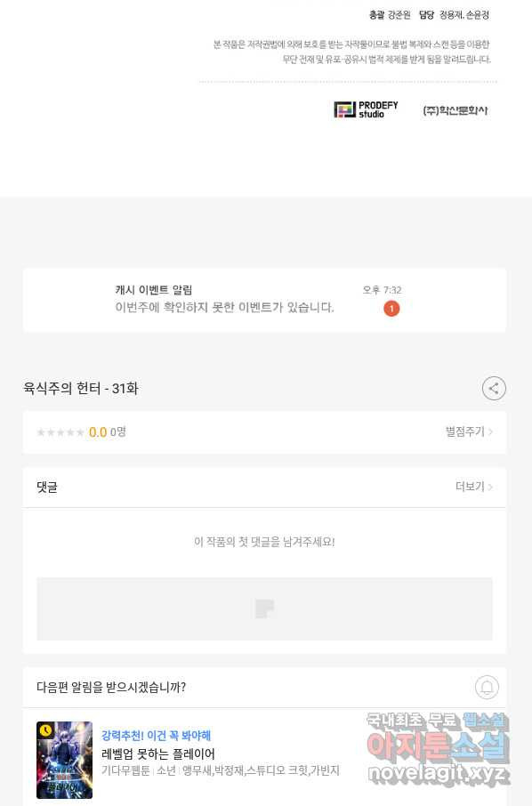The image size is (532, 806).
Task: Click the clock badge on recommended cover
Action: [45, 729]
